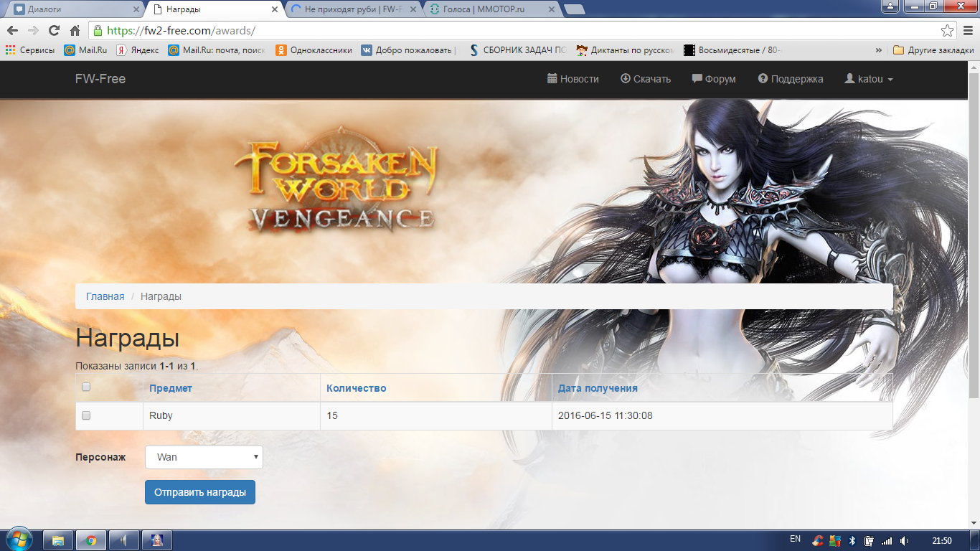Switch to the Диалоги tab
This screenshot has width=980, height=551.
[x=72, y=9]
